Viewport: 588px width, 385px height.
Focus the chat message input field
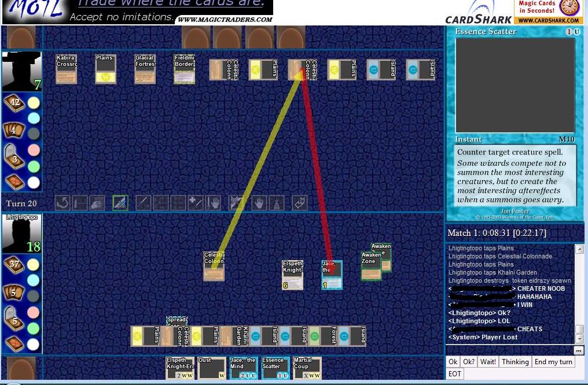(510, 350)
